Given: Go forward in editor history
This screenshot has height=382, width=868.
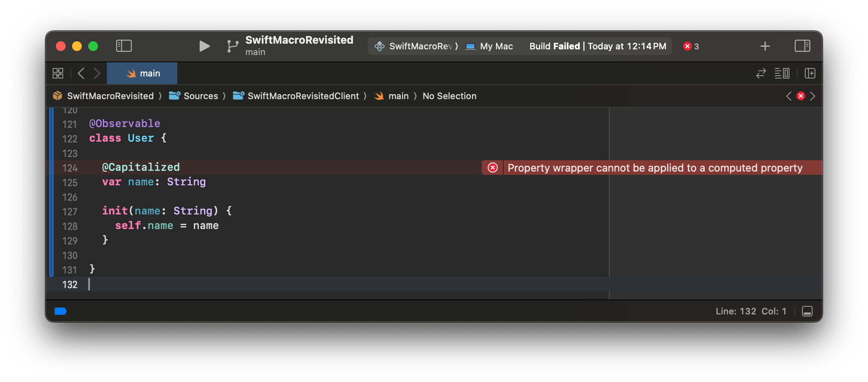Looking at the screenshot, I should [97, 73].
